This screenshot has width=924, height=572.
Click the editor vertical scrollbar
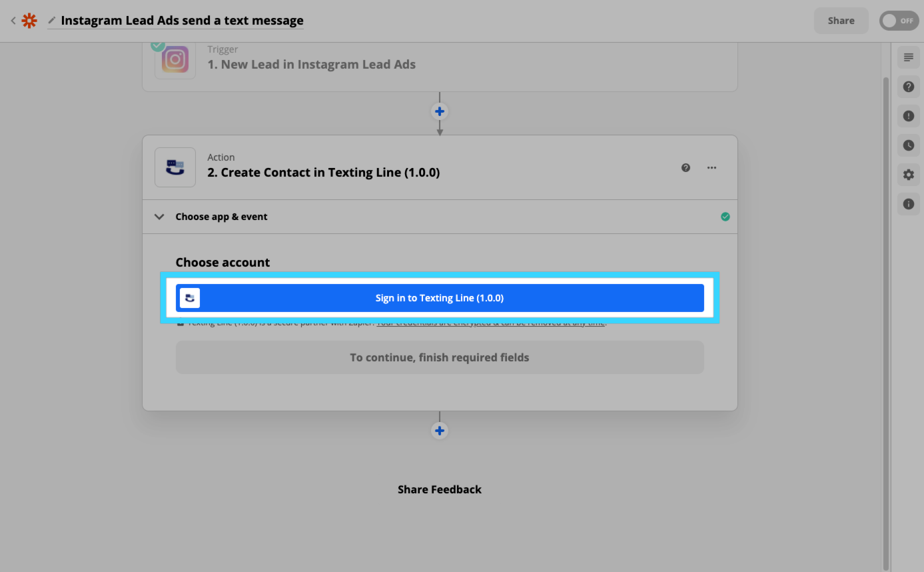pos(885,323)
